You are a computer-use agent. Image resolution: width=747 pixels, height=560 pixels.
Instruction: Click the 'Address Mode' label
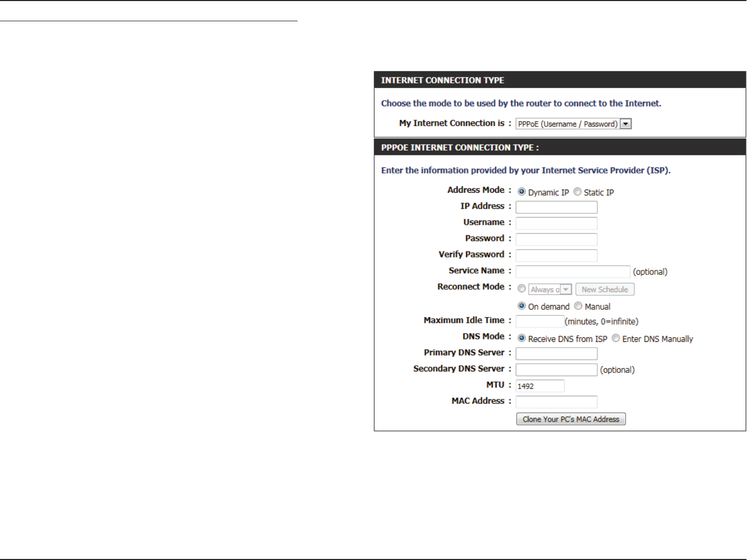[476, 190]
